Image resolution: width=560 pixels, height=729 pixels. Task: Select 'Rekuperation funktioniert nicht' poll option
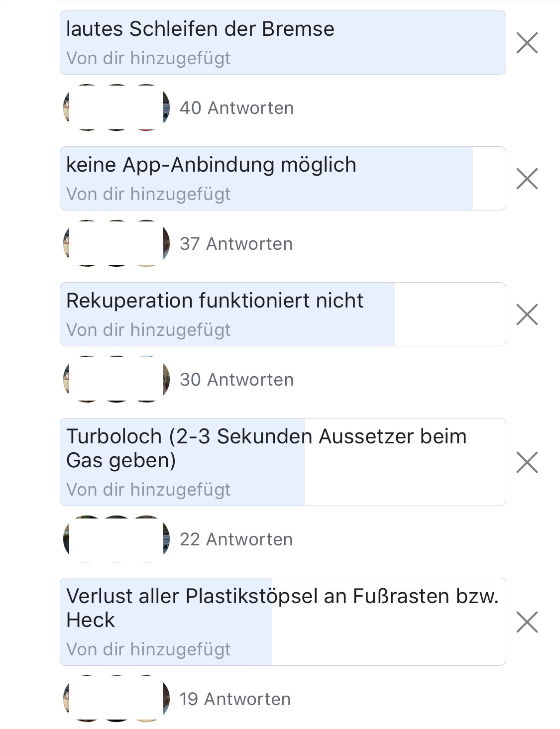[x=282, y=314]
